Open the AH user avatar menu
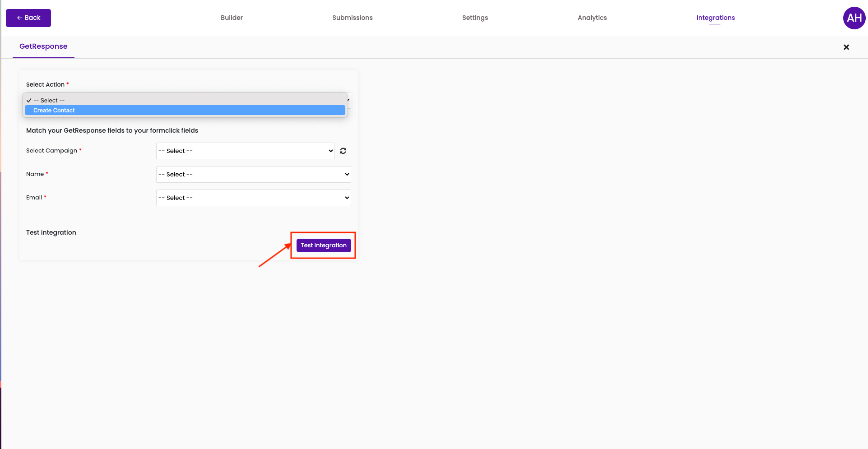The width and height of the screenshot is (868, 449). pos(854,18)
